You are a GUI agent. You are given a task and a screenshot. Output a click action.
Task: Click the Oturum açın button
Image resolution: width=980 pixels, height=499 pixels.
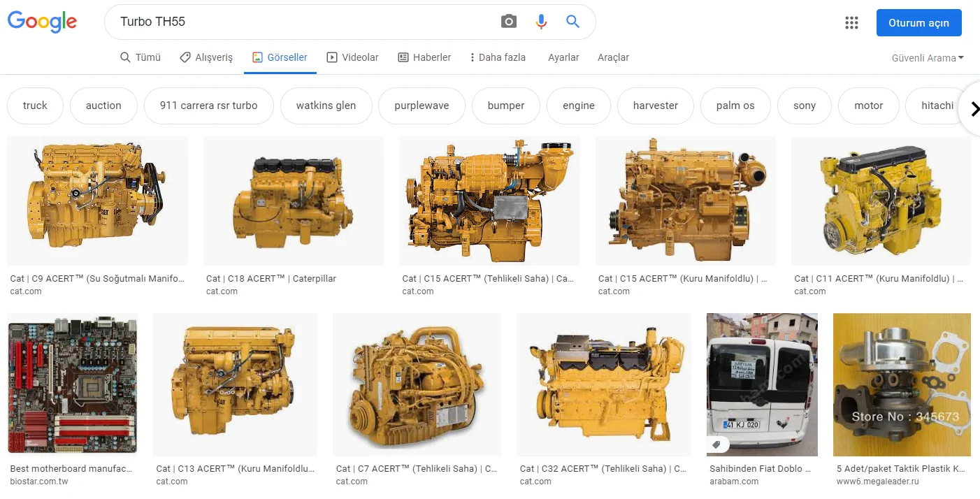(918, 22)
